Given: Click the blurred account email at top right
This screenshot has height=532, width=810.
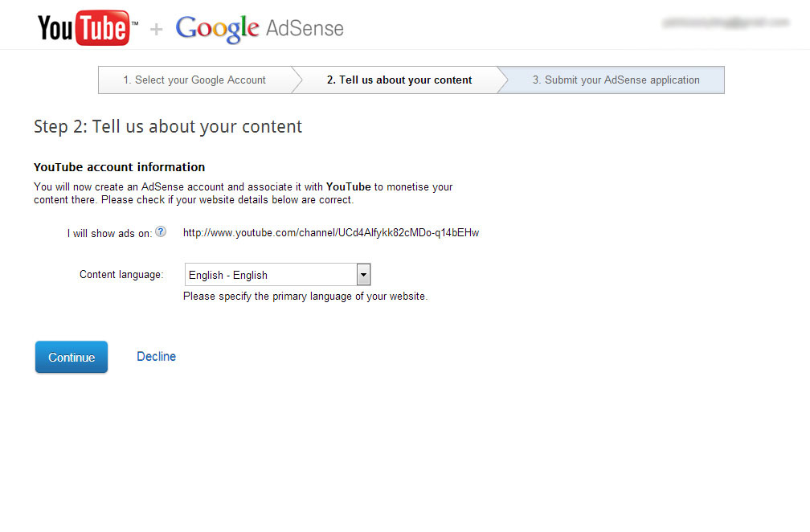Looking at the screenshot, I should click(x=726, y=23).
